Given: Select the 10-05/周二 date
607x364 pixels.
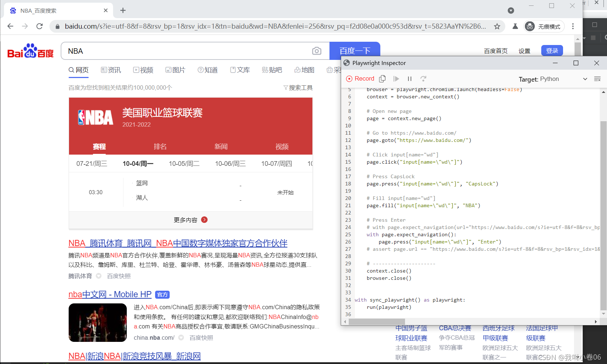Looking at the screenshot, I should [x=184, y=164].
